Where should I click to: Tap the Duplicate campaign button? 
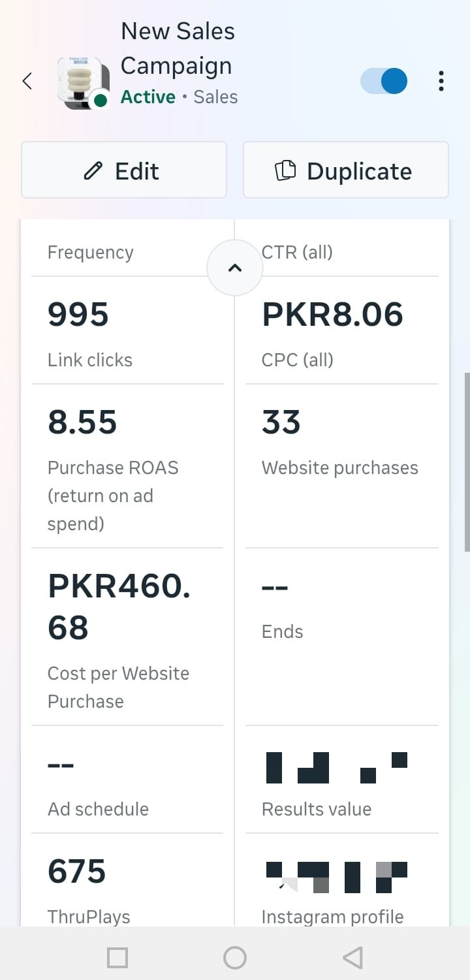(346, 170)
